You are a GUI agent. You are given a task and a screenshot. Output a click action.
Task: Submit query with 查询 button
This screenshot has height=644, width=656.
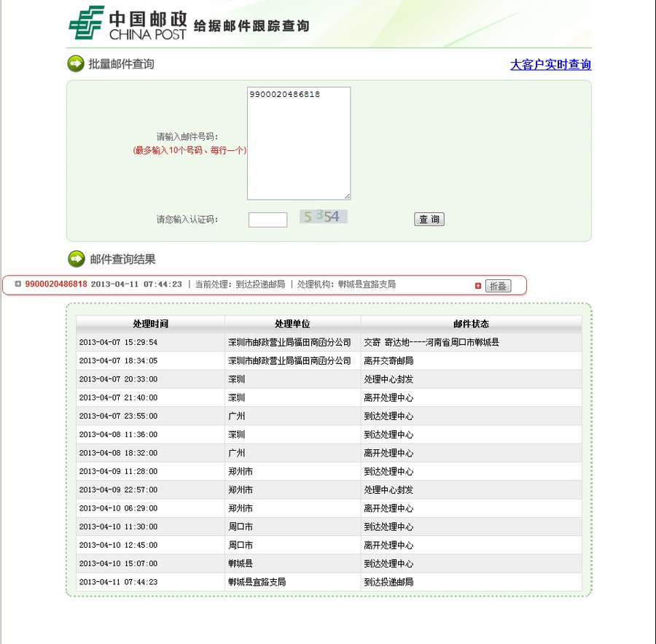tap(429, 219)
